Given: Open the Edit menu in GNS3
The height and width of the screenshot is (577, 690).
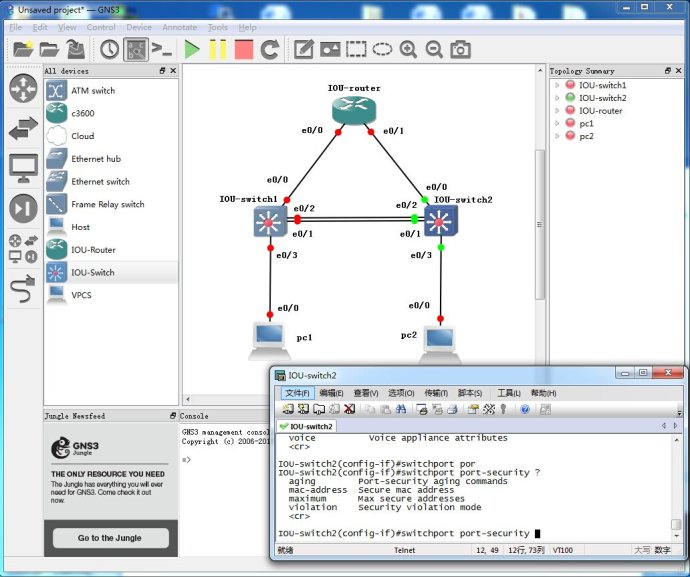Looking at the screenshot, I should point(40,27).
